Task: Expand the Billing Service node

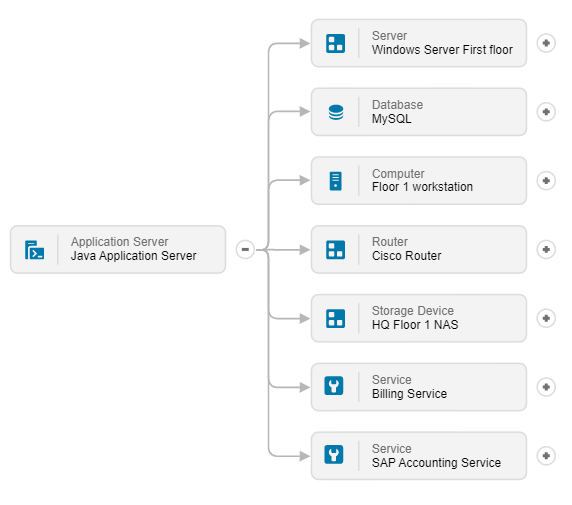Action: click(x=546, y=387)
